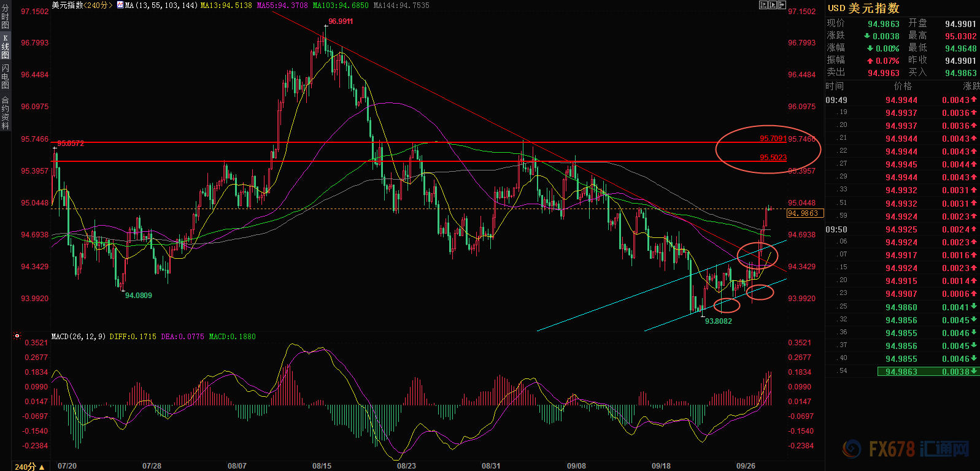Open the MACD(26,12,9) indicator parameters
The height and width of the screenshot is (471, 980).
[78, 337]
